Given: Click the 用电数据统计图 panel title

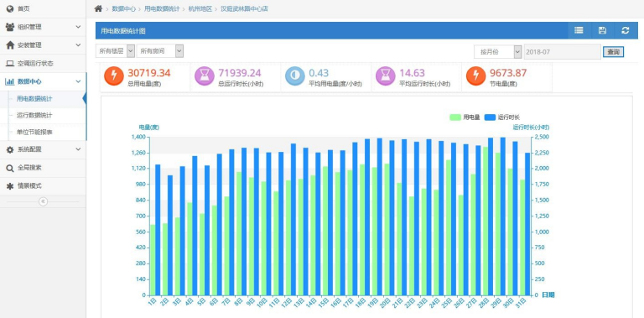Looking at the screenshot, I should [122, 31].
